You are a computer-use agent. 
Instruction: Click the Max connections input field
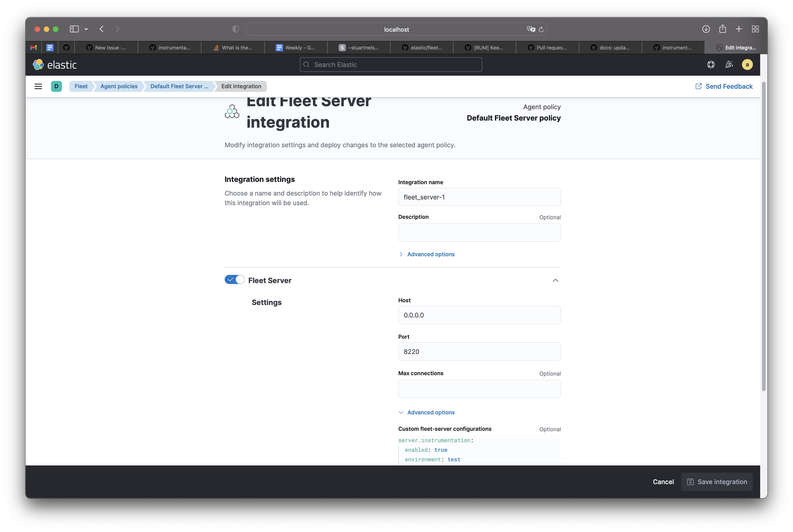click(x=479, y=389)
